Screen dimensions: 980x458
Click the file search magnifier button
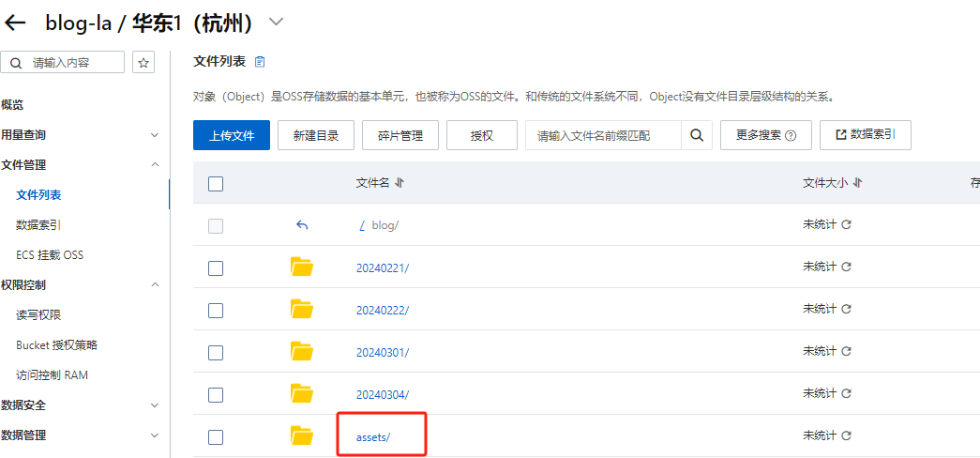coord(696,135)
